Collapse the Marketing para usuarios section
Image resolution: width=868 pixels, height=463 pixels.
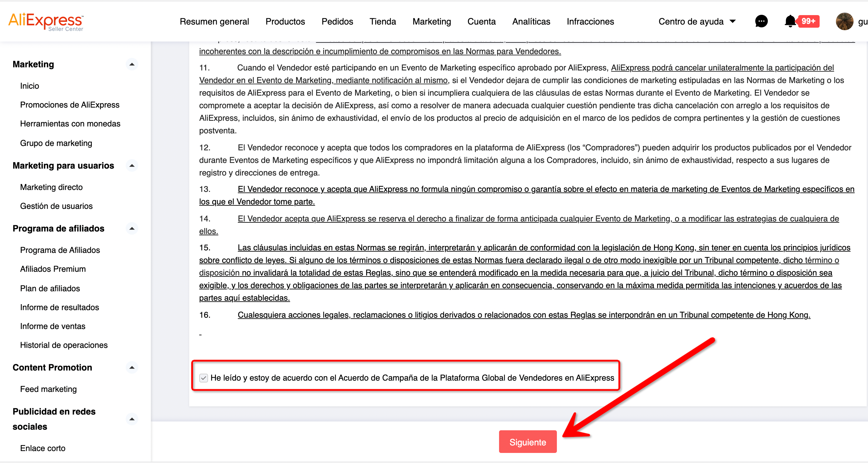click(x=132, y=165)
